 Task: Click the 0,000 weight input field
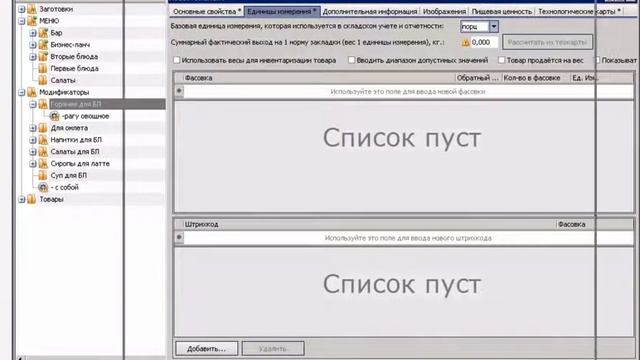tap(484, 42)
